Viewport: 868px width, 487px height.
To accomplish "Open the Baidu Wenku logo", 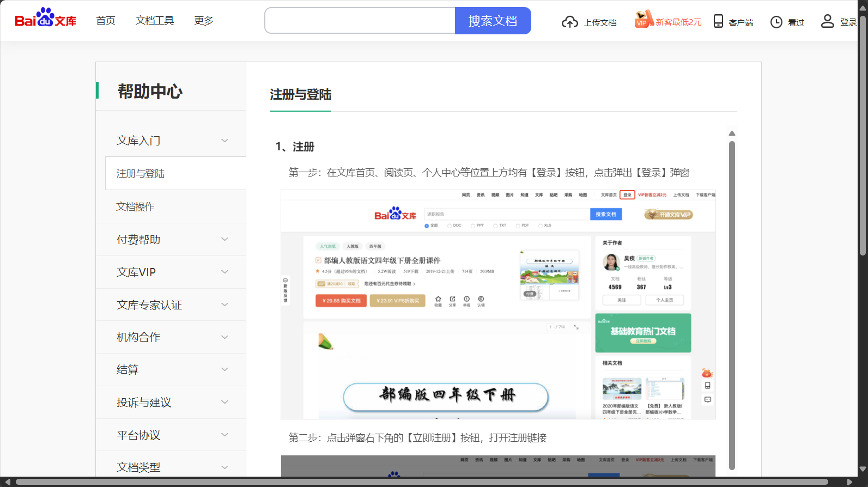I will 45,18.
